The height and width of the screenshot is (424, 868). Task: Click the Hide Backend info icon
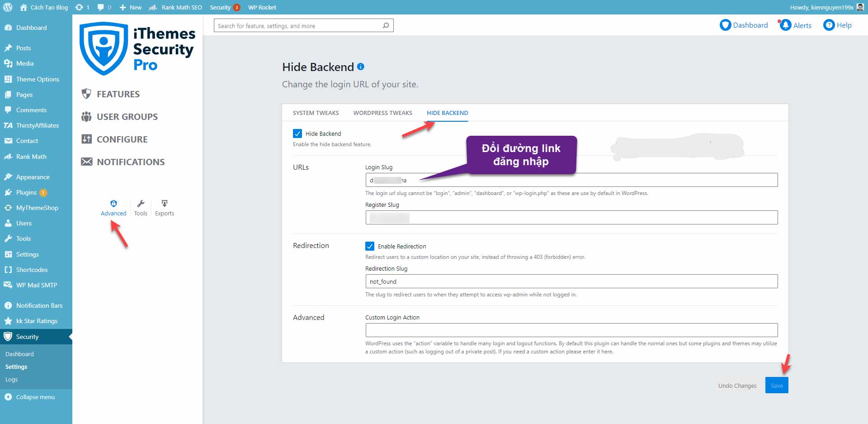point(360,67)
